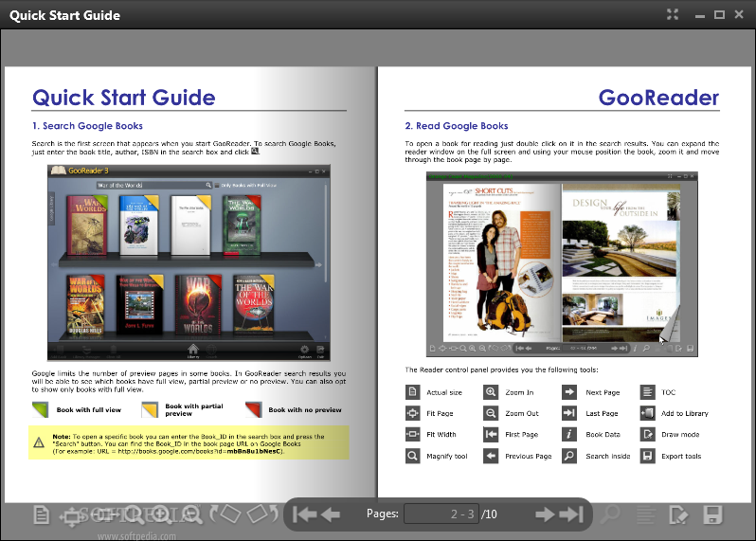Select the Fit Page tool in bottom toolbar

pyautogui.click(x=71, y=516)
